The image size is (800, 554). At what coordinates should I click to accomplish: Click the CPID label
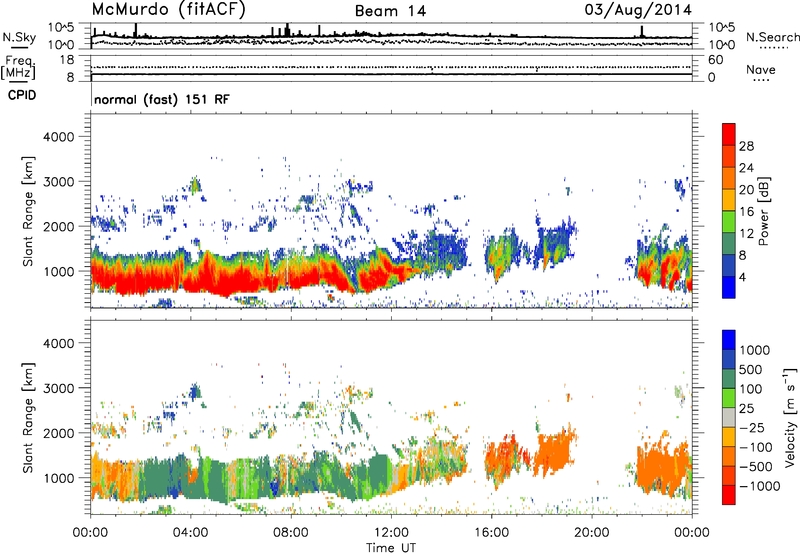(x=22, y=95)
